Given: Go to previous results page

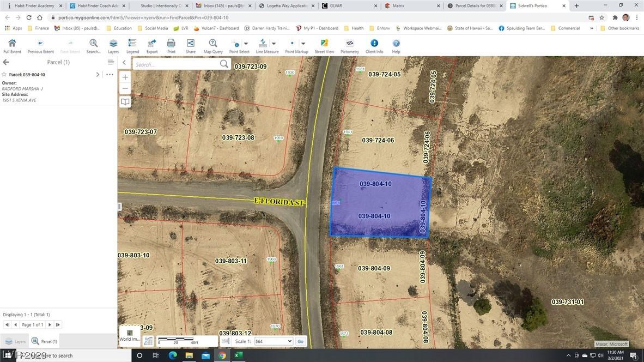Looking at the screenshot, I should (x=16, y=324).
